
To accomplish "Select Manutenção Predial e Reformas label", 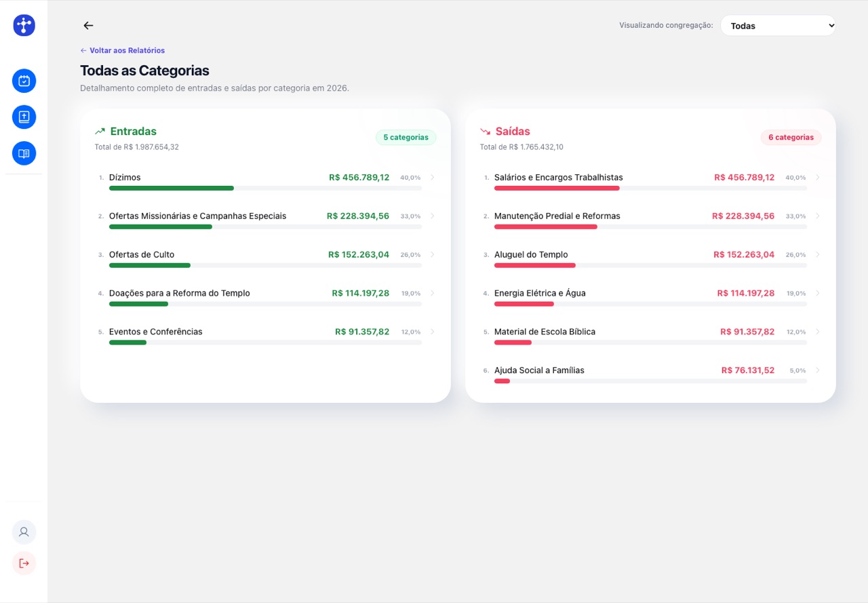I will (x=557, y=216).
